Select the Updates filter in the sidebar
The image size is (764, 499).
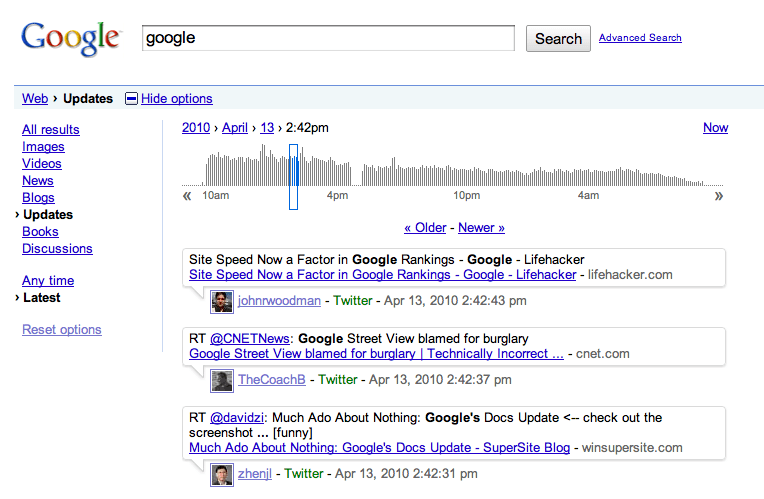pyautogui.click(x=48, y=215)
